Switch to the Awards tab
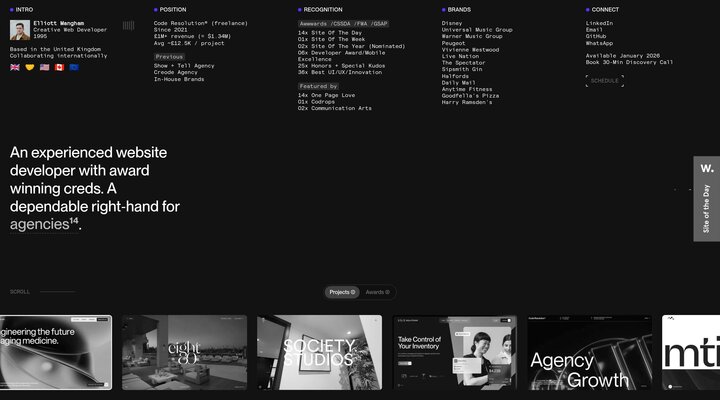 tap(376, 292)
